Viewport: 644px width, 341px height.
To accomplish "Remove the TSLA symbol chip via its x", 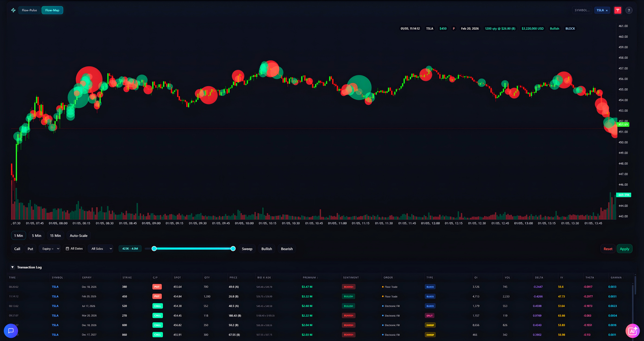I will click(607, 10).
